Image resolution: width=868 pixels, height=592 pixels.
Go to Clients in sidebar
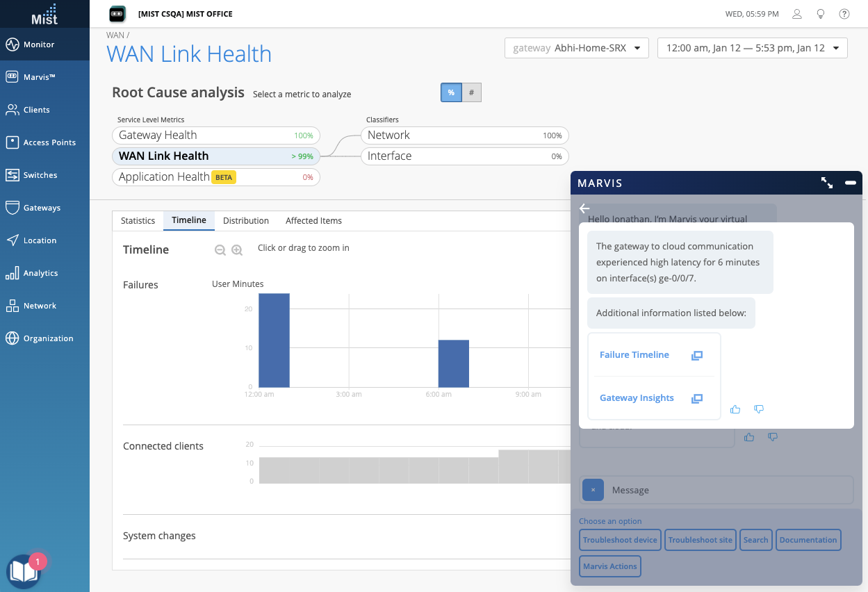44,110
